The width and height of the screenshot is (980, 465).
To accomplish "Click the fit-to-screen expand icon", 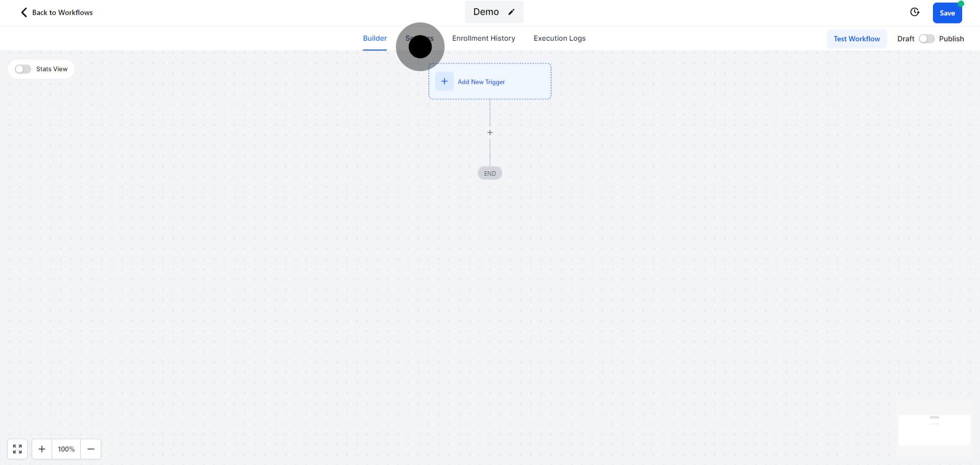I will 17,449.
